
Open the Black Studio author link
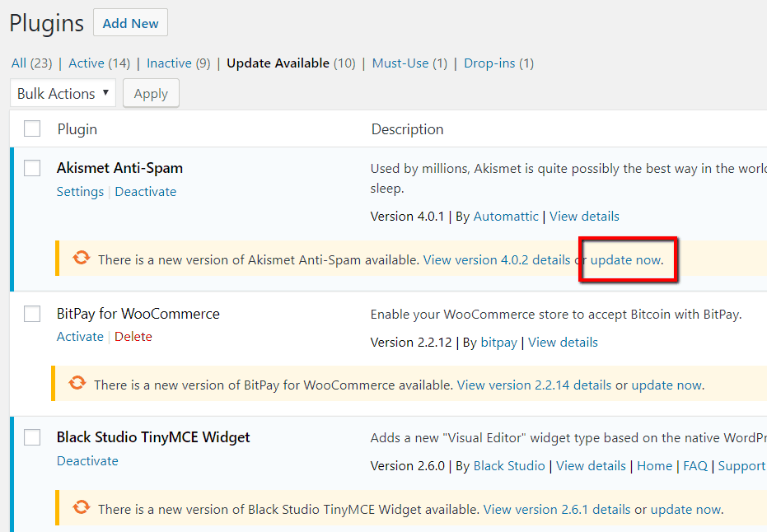[509, 465]
